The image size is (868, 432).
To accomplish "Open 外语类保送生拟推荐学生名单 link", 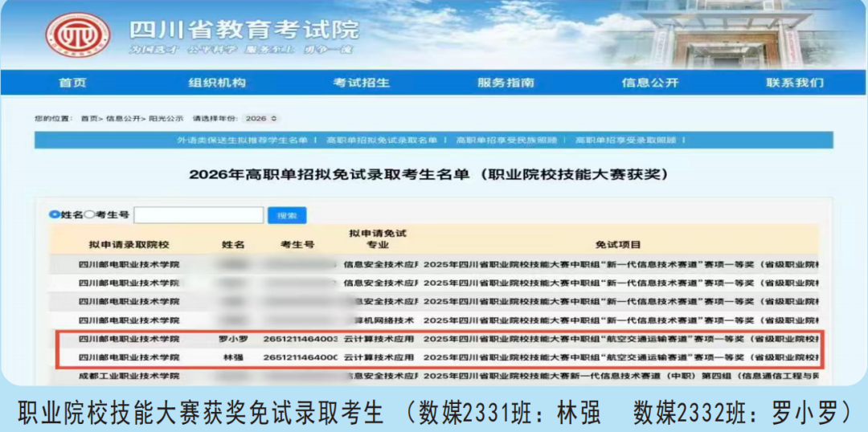I will pos(242,141).
